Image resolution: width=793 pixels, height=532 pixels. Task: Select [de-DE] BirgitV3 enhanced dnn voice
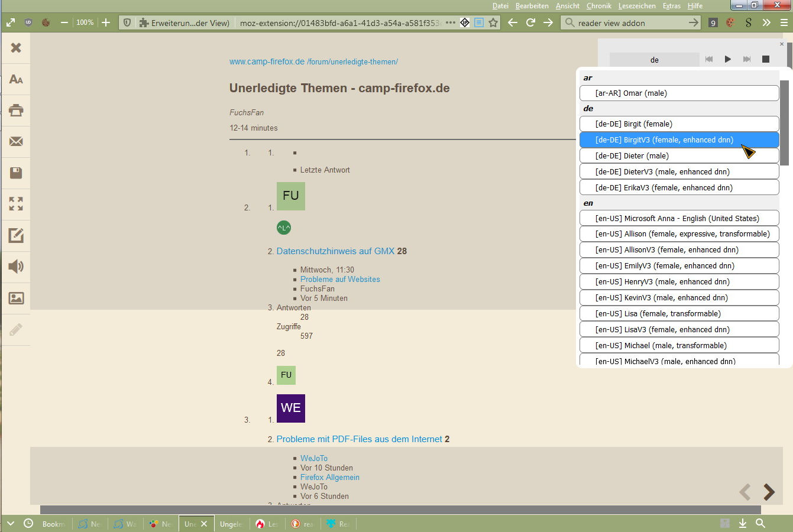click(x=679, y=140)
